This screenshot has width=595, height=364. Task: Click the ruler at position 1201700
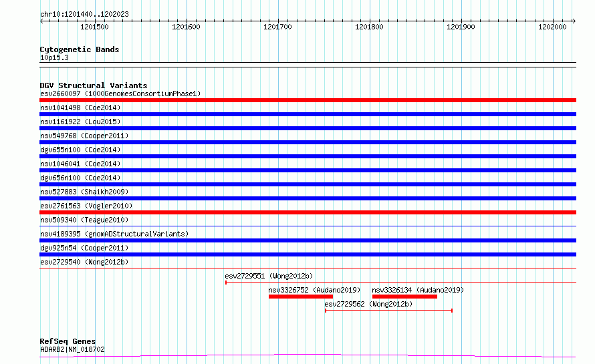click(x=277, y=27)
